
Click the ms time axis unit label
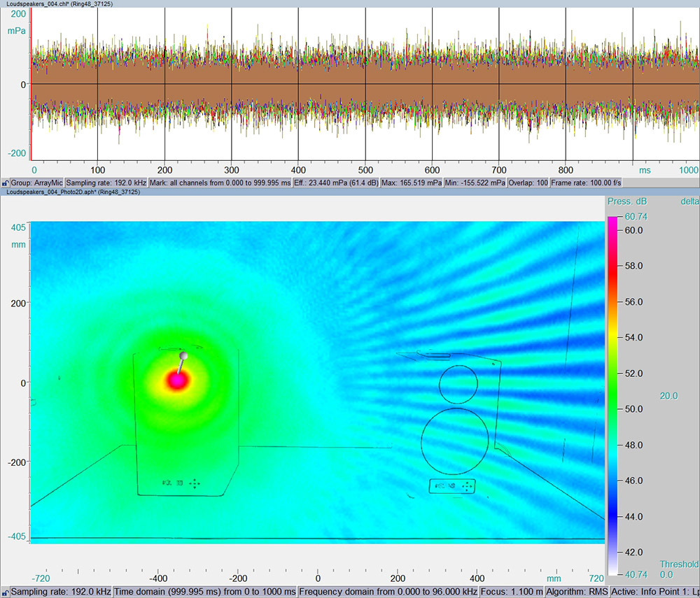pyautogui.click(x=645, y=170)
